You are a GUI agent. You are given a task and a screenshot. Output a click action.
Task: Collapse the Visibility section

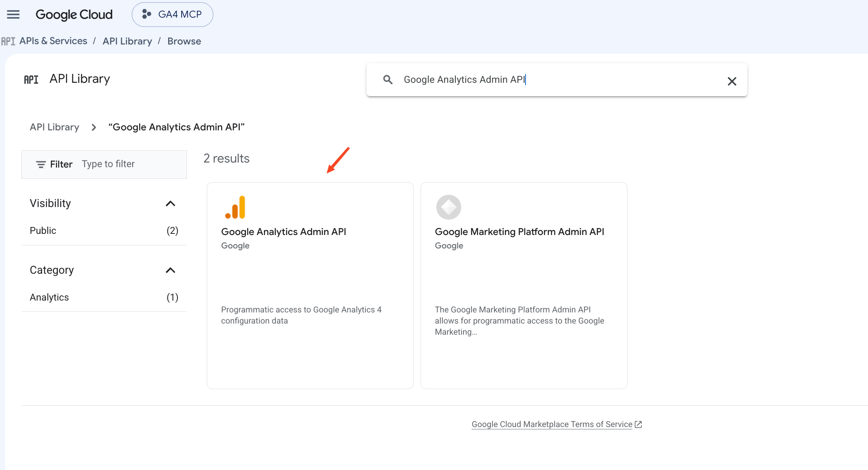click(x=170, y=204)
